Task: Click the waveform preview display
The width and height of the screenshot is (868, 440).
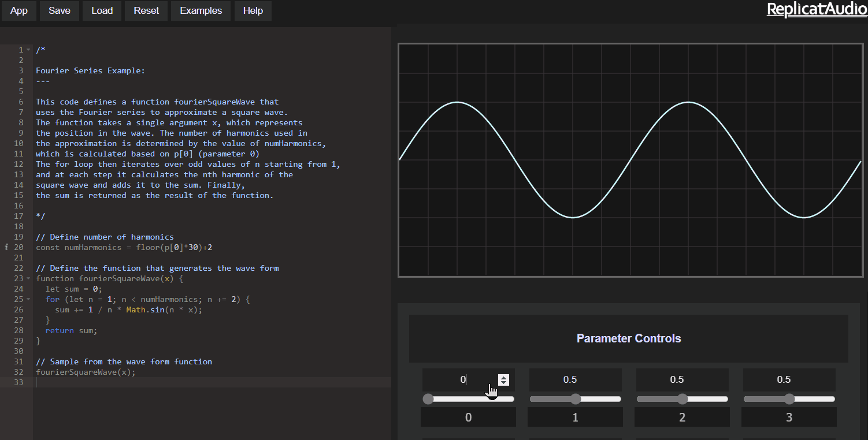Action: pyautogui.click(x=630, y=159)
